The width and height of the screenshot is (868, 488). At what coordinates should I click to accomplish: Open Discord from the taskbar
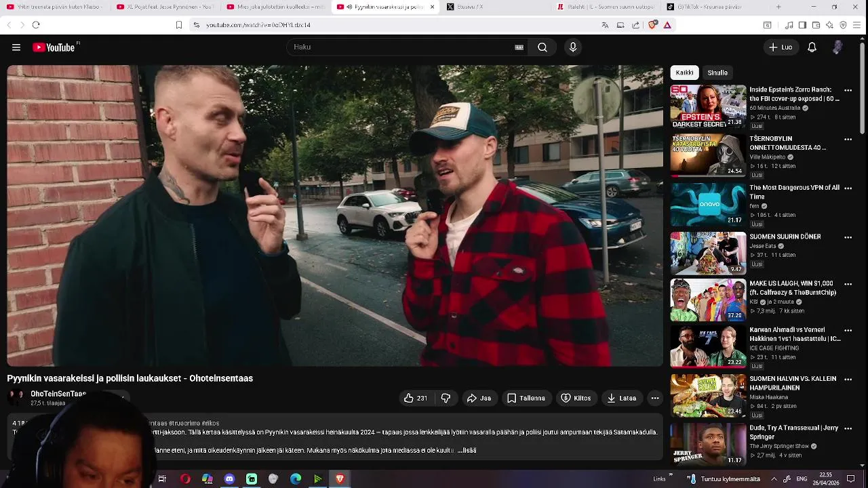[229, 479]
